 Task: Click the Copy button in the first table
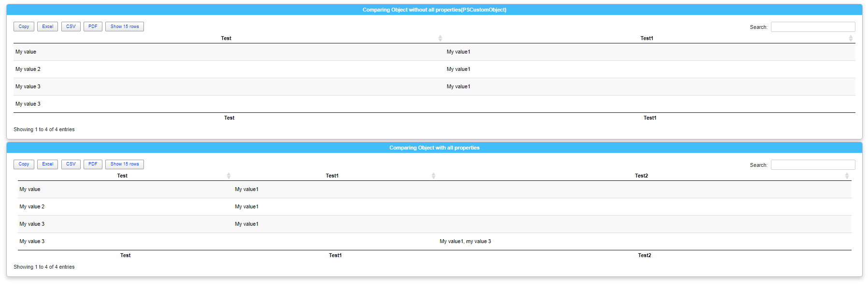point(24,27)
